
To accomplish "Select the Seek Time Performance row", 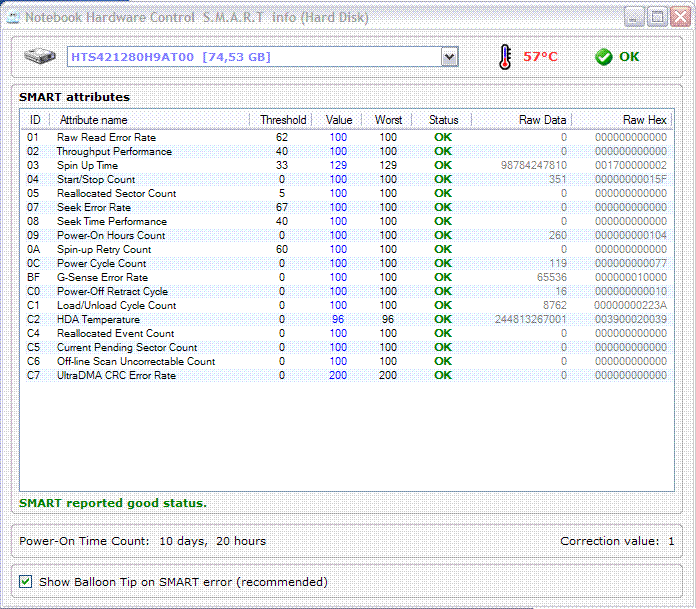I will pyautogui.click(x=347, y=221).
